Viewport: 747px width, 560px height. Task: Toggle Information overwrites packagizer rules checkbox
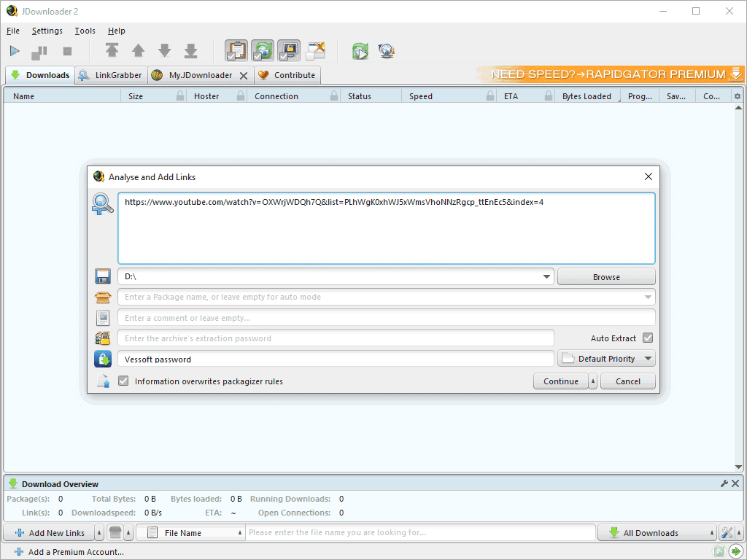coord(123,381)
